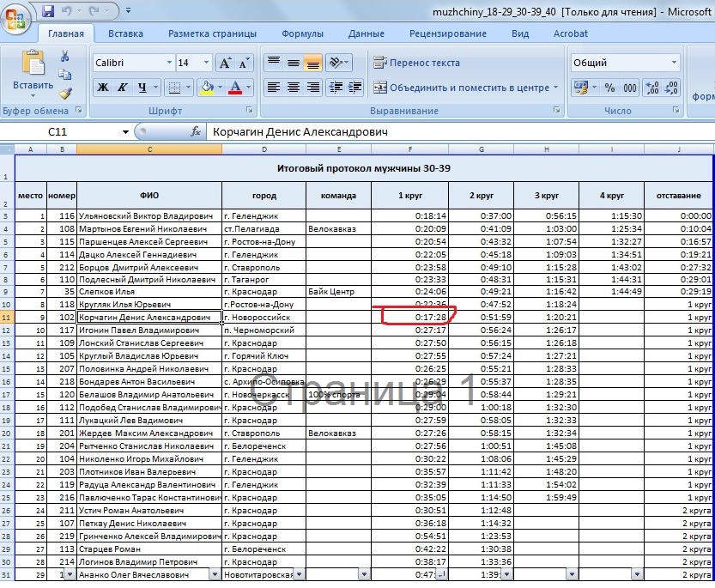Toggle italic К formatting
Screen dimensions: 715x588
click(x=124, y=88)
